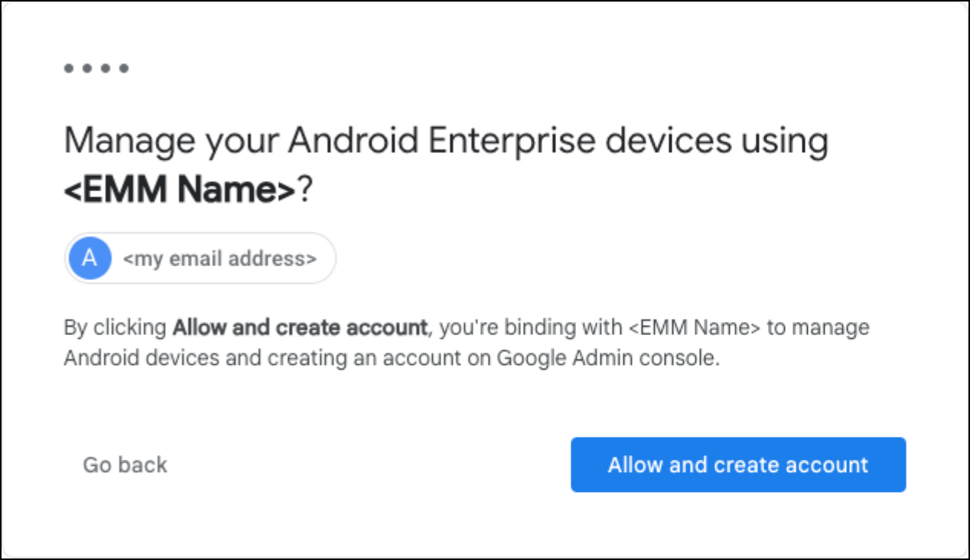Click bold "Allow and create account" in description
Image resolution: width=970 pixels, height=560 pixels.
click(x=300, y=328)
